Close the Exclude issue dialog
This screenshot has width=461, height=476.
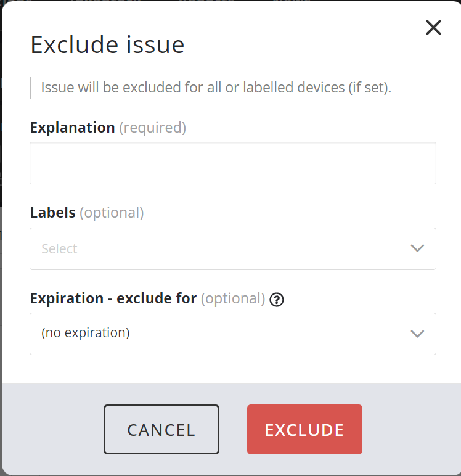pos(433,27)
